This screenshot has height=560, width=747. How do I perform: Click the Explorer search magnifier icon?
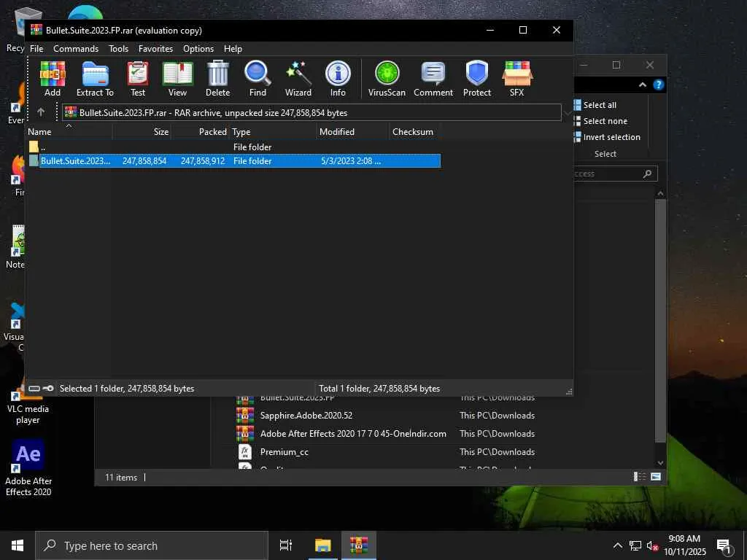click(647, 174)
